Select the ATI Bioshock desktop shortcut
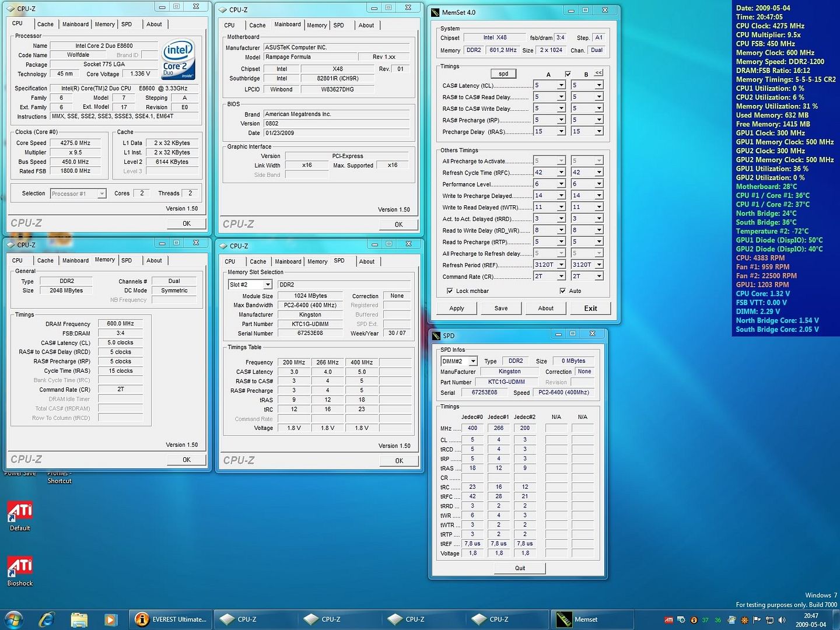Viewport: 840px width, 630px height. point(20,570)
